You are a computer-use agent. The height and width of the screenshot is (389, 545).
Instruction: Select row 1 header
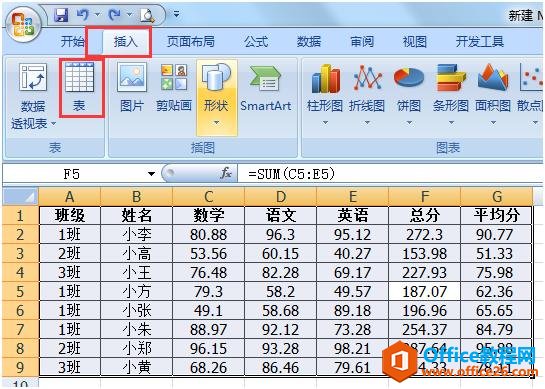[x=20, y=216]
